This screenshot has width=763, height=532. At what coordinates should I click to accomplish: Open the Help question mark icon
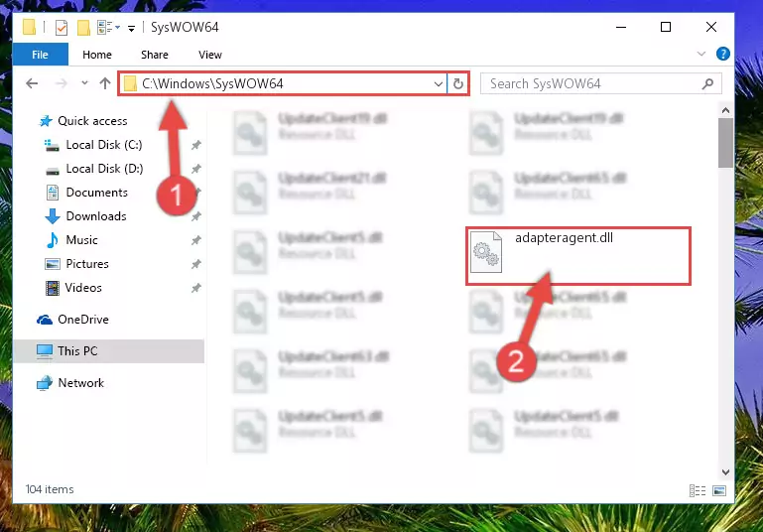723,54
